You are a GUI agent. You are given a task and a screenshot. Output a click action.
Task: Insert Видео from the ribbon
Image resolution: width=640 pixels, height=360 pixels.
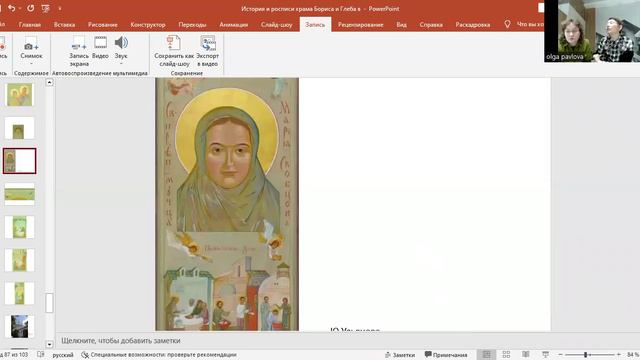click(100, 47)
